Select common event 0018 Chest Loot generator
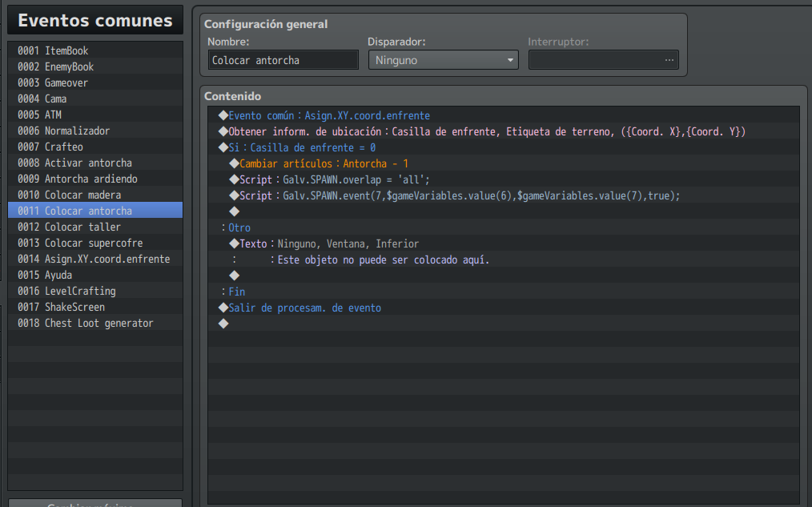 (95, 324)
